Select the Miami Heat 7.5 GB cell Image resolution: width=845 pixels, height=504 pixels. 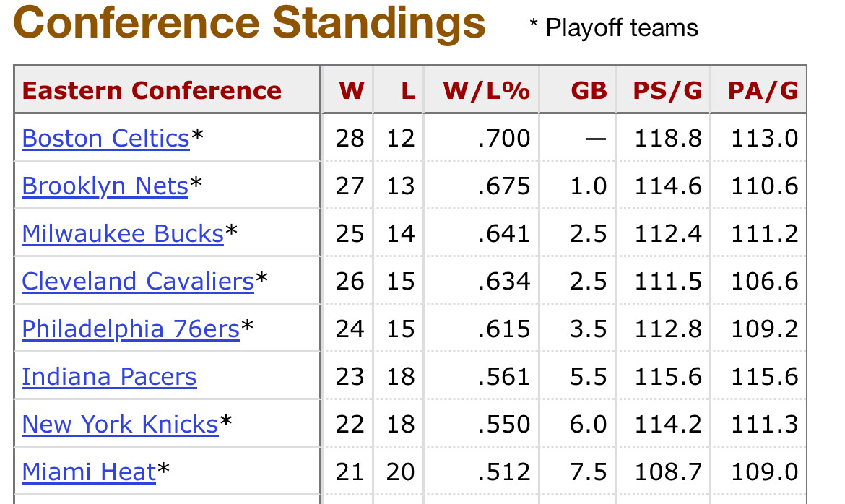588,472
